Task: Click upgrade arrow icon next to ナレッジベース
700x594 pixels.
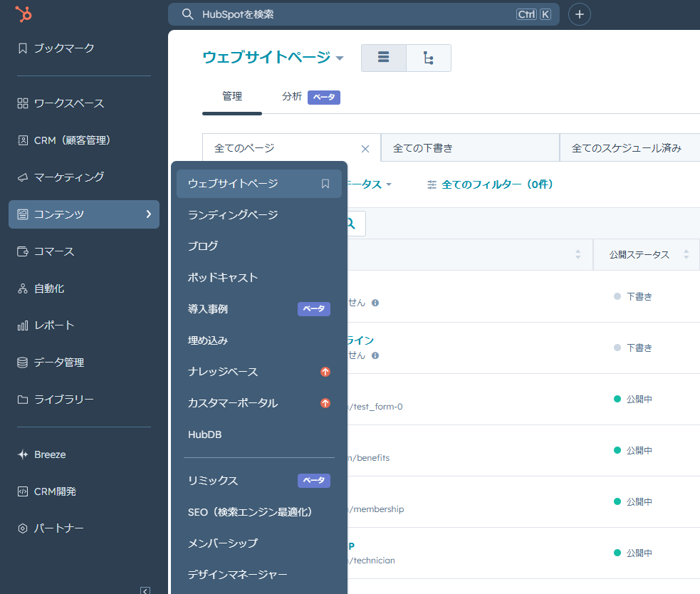Action: pos(325,372)
